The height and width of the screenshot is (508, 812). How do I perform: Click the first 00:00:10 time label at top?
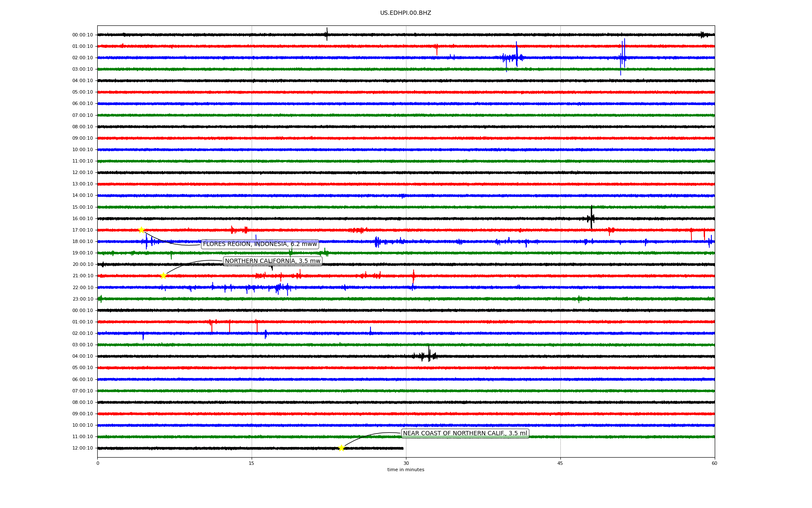[82, 35]
